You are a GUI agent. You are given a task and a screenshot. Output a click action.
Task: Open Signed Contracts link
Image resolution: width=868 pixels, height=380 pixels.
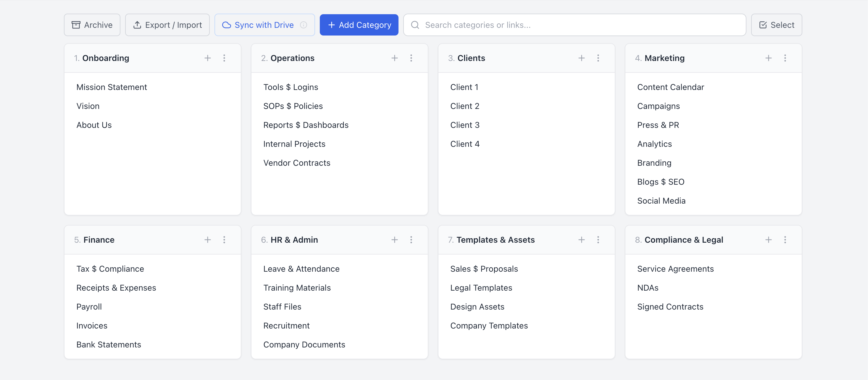pos(671,307)
